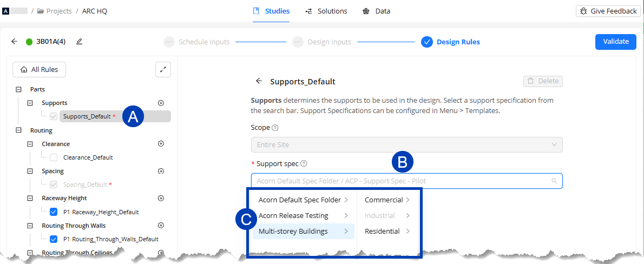The width and height of the screenshot is (644, 264).
Task: Open the Clearance_Default rule
Action: 88,157
